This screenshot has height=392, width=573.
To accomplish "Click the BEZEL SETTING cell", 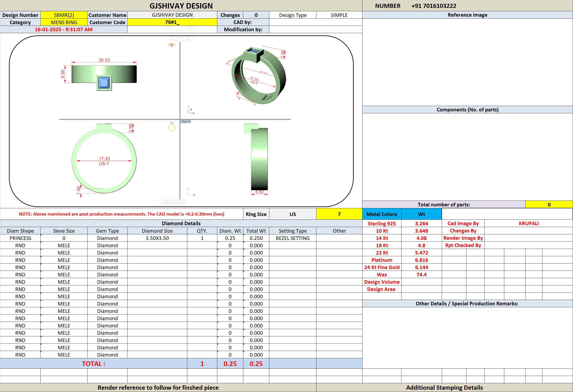I will pyautogui.click(x=293, y=238).
